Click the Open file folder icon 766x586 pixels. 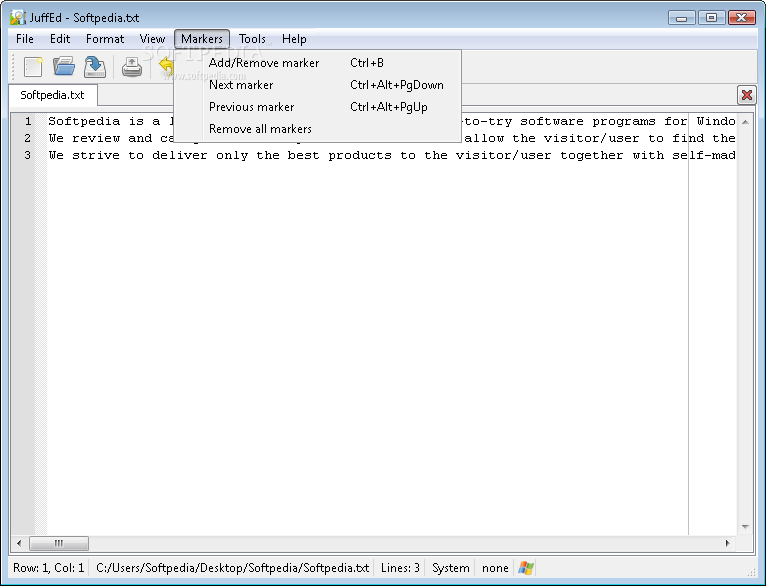pyautogui.click(x=64, y=66)
